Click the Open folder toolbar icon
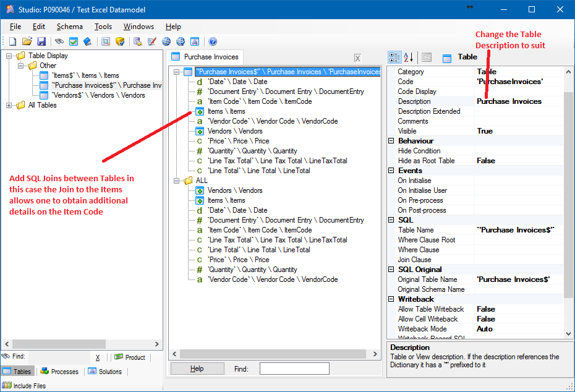The height and width of the screenshot is (392, 575). tap(27, 41)
